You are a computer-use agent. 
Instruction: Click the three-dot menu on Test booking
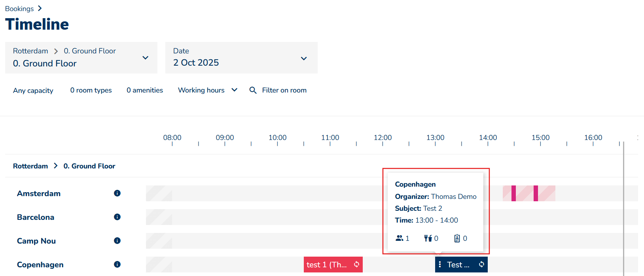[x=440, y=265]
